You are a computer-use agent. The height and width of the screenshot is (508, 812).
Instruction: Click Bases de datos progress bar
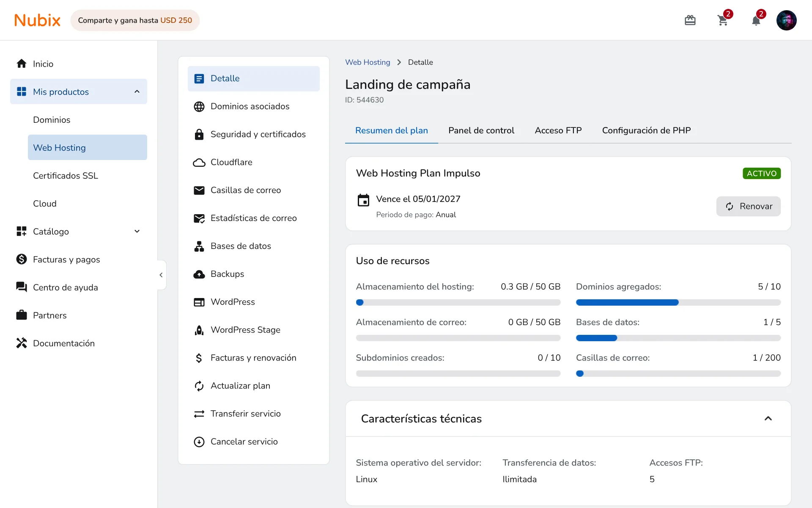tap(678, 338)
